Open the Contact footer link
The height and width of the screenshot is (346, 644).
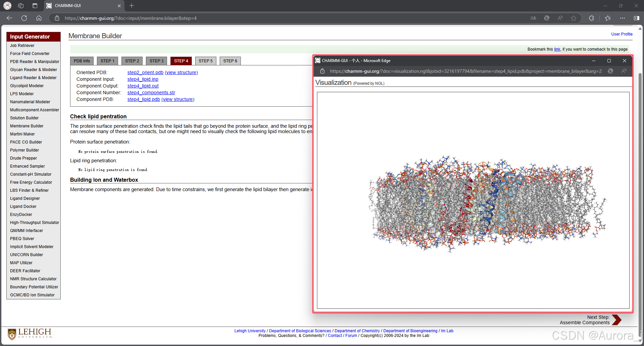(335, 336)
